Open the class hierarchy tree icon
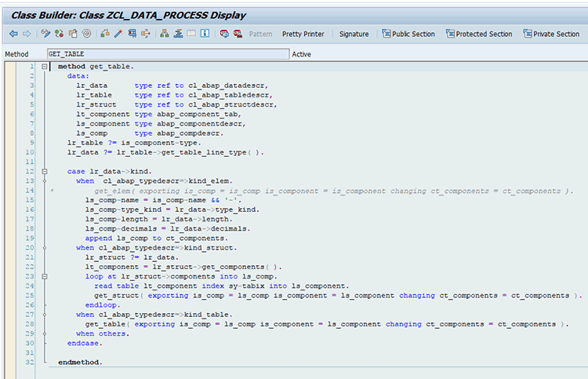The height and width of the screenshot is (379, 588). point(165,34)
